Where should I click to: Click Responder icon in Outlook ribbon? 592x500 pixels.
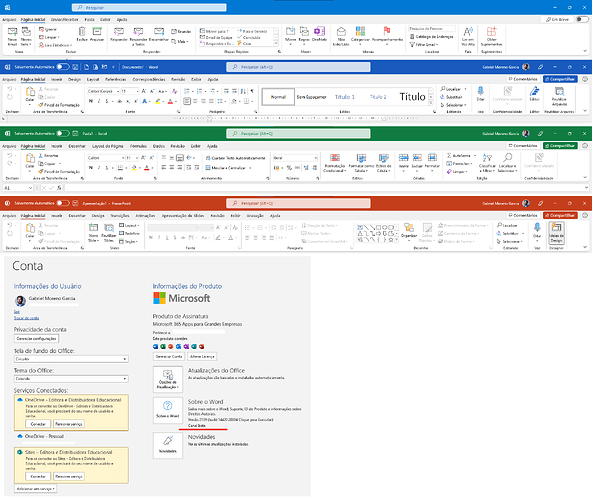pyautogui.click(x=119, y=32)
